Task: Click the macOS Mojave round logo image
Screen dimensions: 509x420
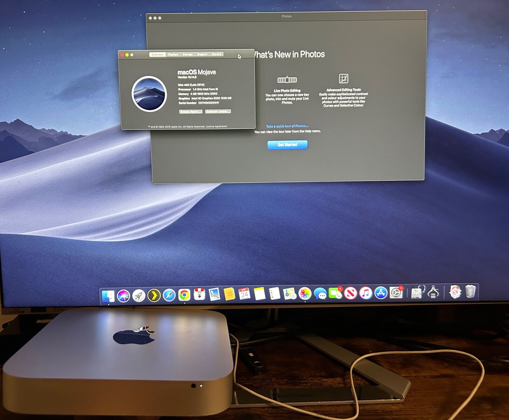Action: click(149, 94)
